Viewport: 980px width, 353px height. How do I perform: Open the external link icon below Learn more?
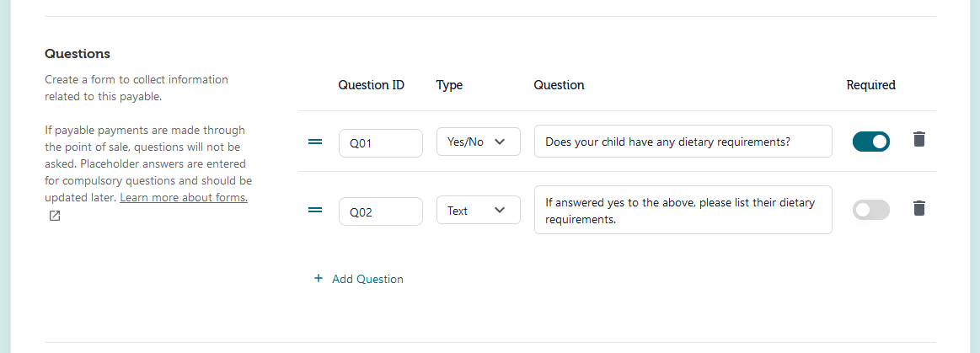click(x=55, y=217)
